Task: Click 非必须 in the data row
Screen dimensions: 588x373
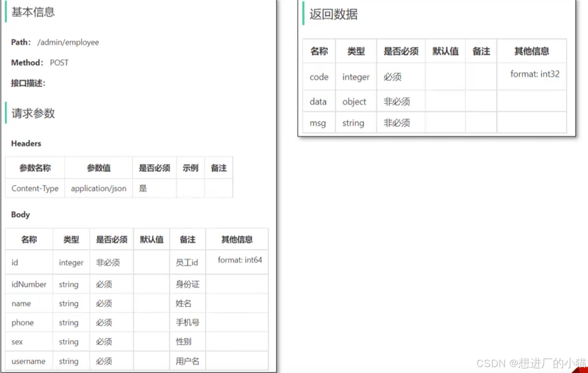Action: (x=401, y=101)
